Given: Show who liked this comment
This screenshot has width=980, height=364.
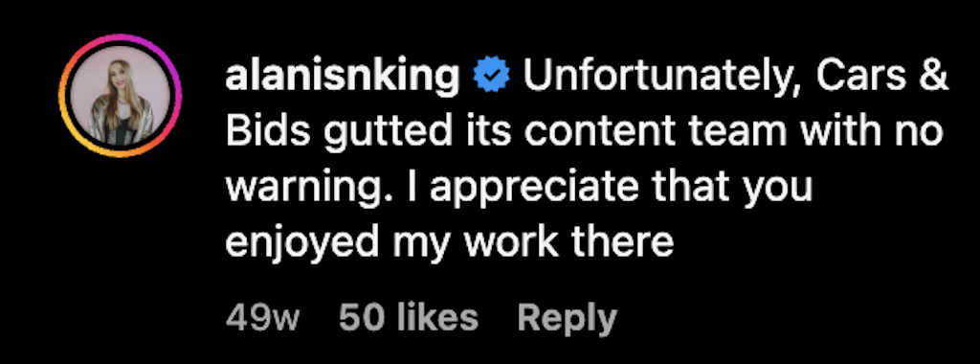Looking at the screenshot, I should click(x=408, y=317).
